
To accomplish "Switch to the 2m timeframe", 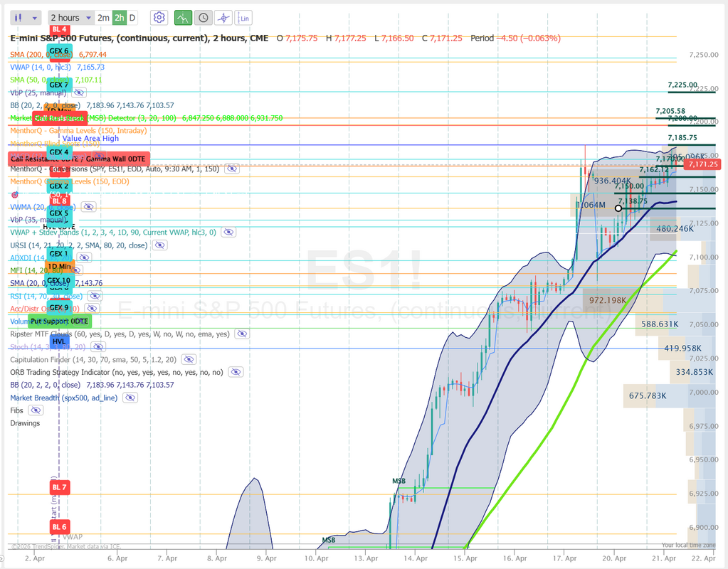I will click(103, 17).
